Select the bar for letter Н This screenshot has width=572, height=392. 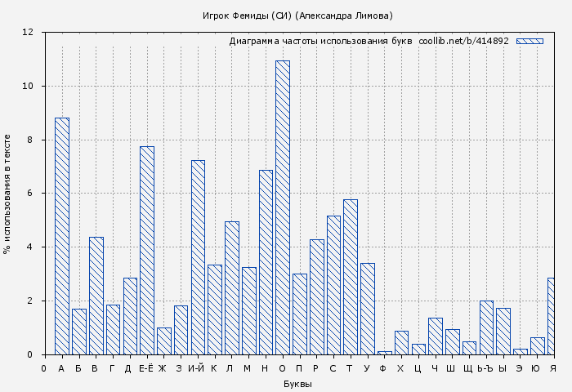[x=266, y=262]
